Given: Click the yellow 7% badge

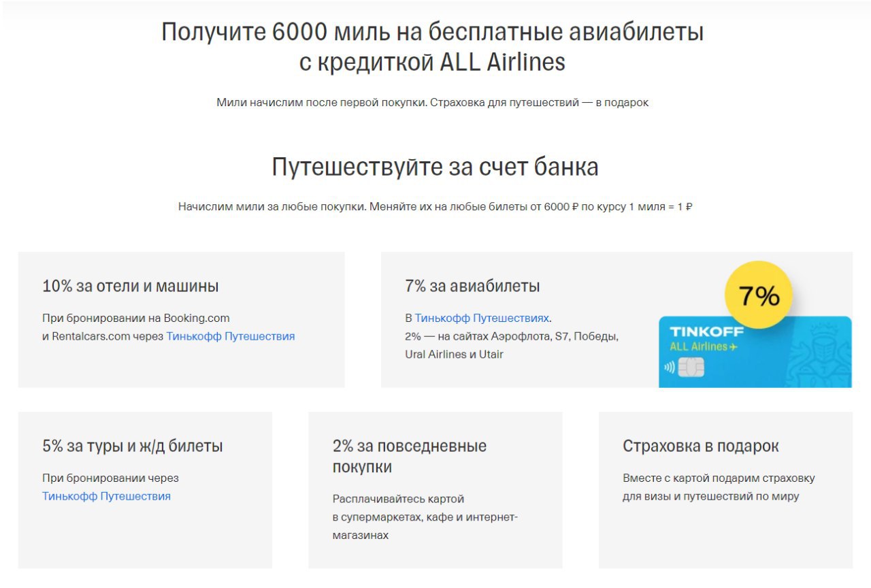Looking at the screenshot, I should [759, 295].
